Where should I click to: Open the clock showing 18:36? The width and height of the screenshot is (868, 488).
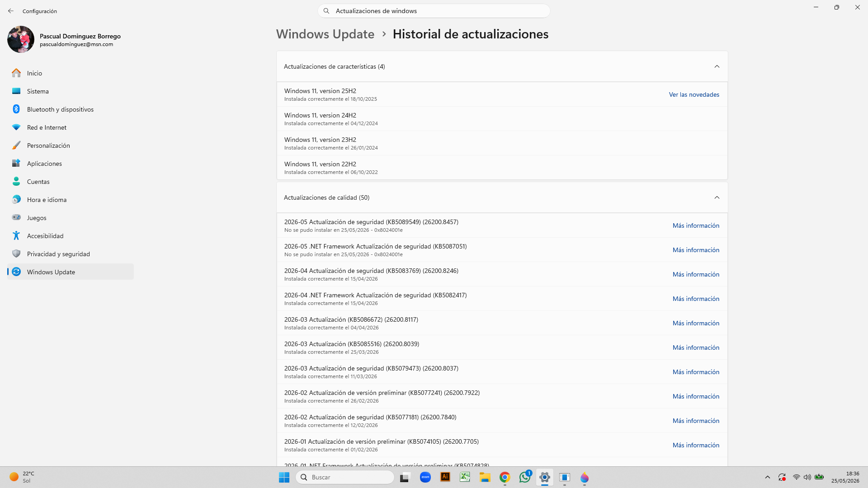tap(845, 477)
